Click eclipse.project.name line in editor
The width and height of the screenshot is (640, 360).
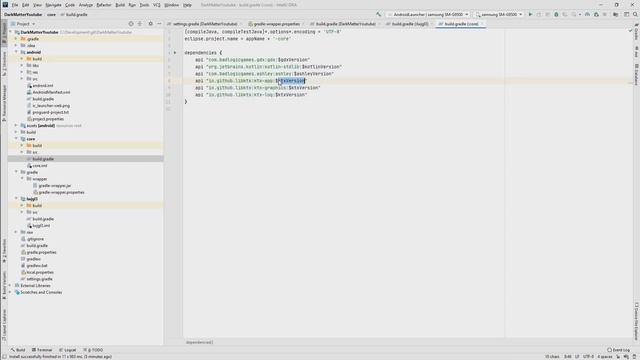(237, 39)
